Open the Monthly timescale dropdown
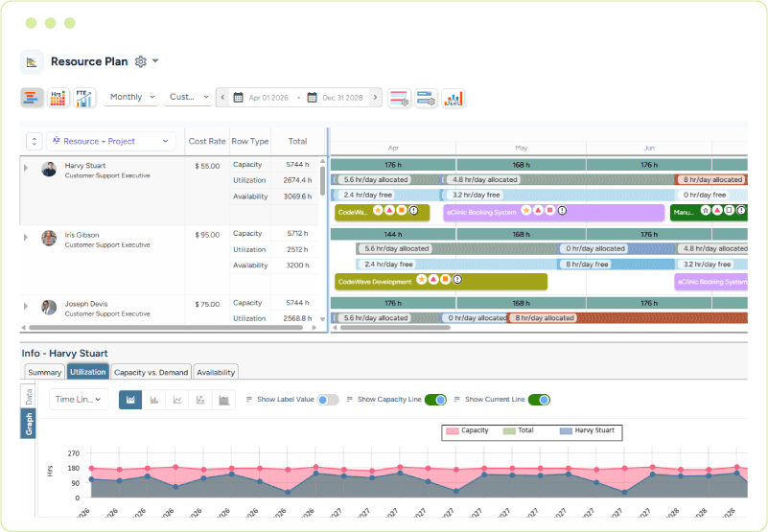Image resolution: width=768 pixels, height=532 pixels. pos(131,97)
